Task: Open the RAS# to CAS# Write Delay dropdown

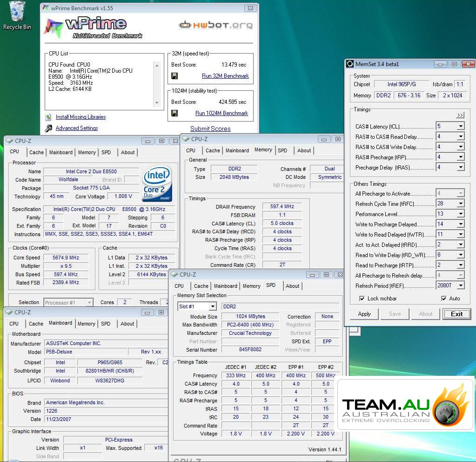Action: click(x=461, y=147)
